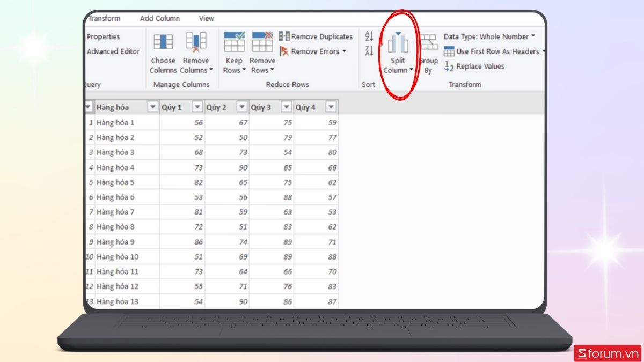Click the Remove Rows icon

click(x=262, y=42)
